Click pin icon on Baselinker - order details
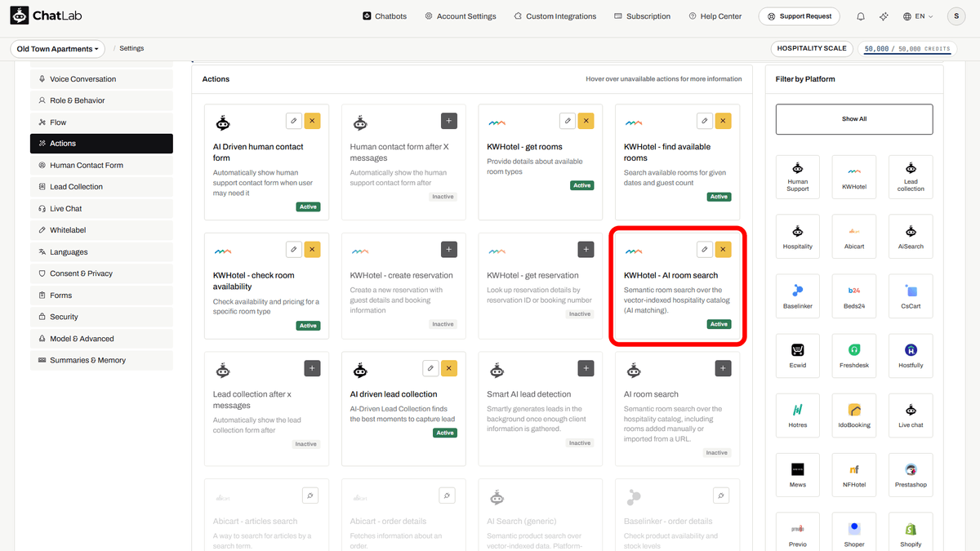The image size is (980, 551). click(720, 495)
